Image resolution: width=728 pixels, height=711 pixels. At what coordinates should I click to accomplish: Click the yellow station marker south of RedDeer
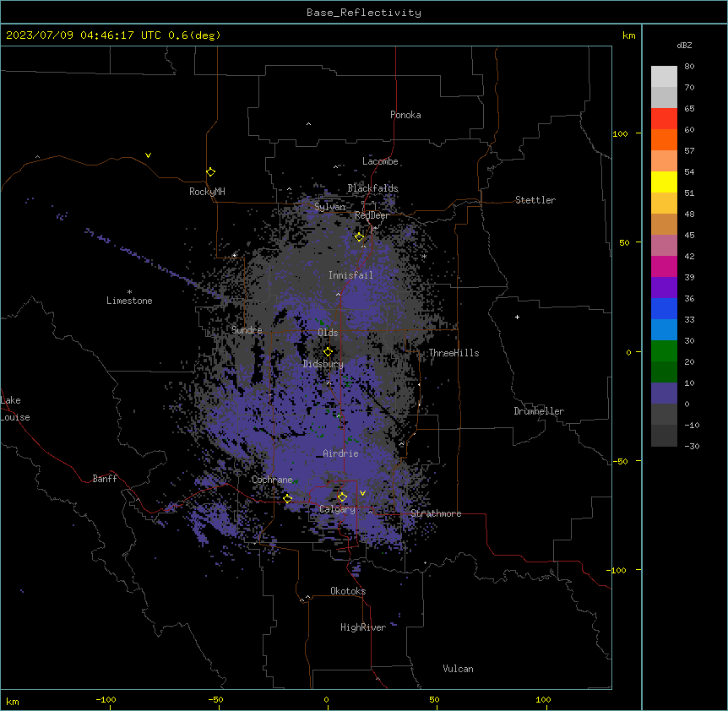point(360,237)
